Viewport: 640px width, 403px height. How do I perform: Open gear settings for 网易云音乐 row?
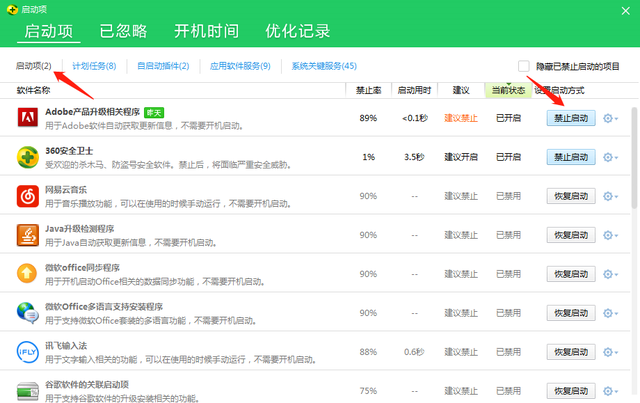[x=610, y=196]
